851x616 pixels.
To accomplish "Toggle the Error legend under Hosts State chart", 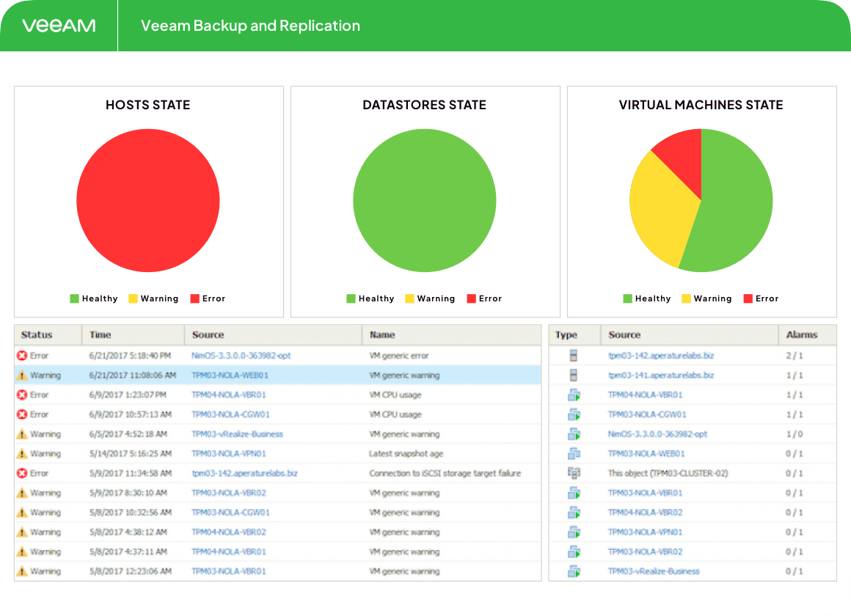I will pos(214,298).
